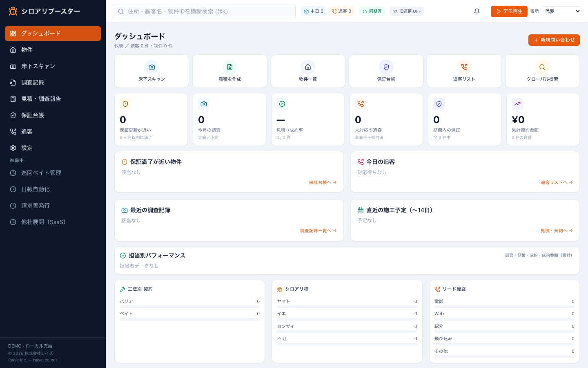Open the 物件一覧 house icon

pos(308,67)
